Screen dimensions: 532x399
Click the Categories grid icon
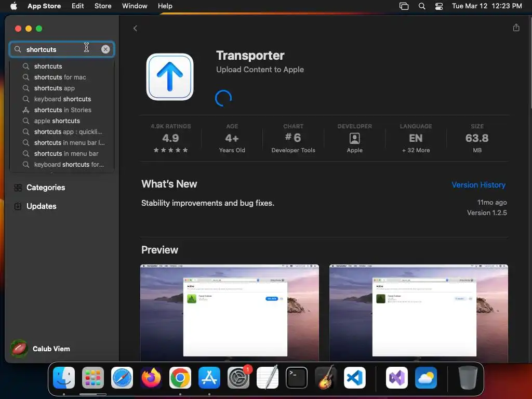(18, 187)
